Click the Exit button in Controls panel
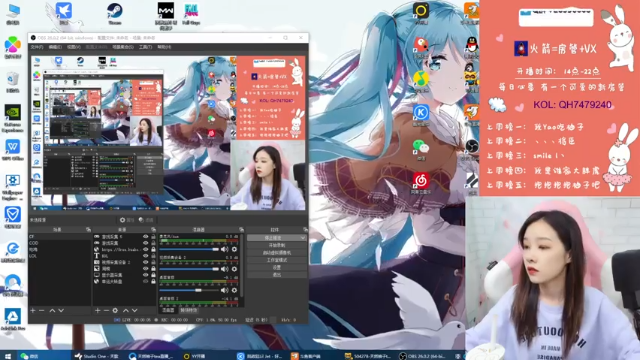The height and width of the screenshot is (360, 640). [x=277, y=275]
